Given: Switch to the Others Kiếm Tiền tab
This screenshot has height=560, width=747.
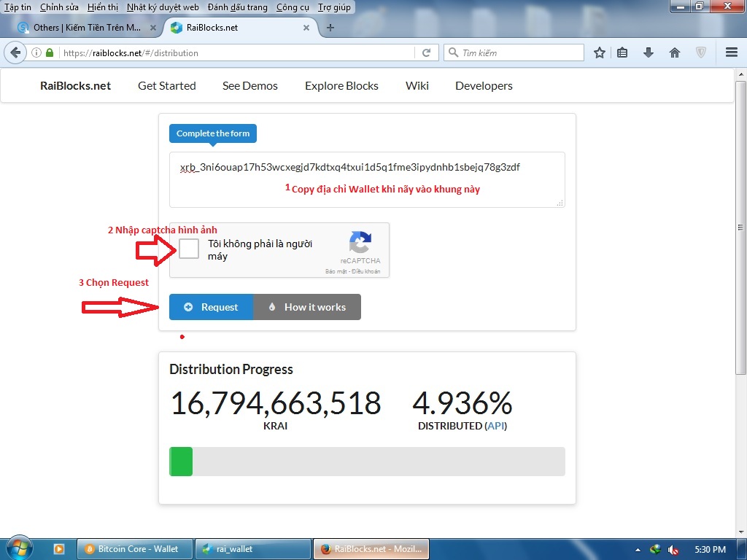Looking at the screenshot, I should click(x=86, y=28).
